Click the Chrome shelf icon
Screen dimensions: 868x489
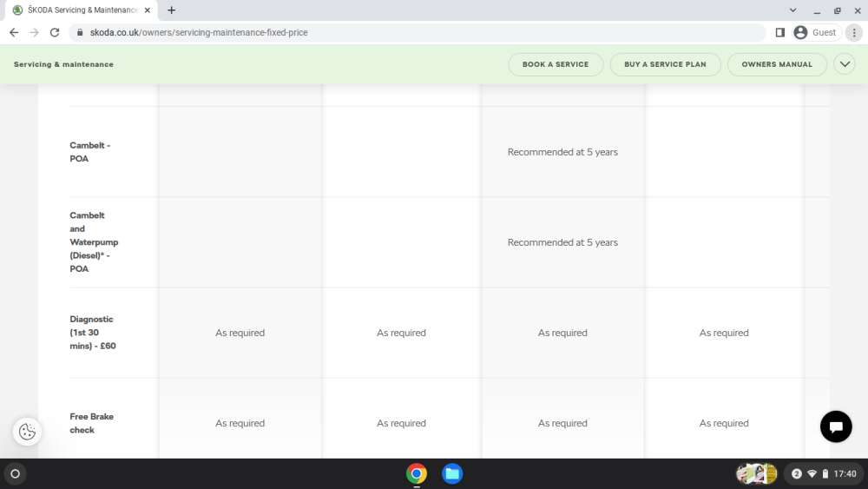coord(417,473)
